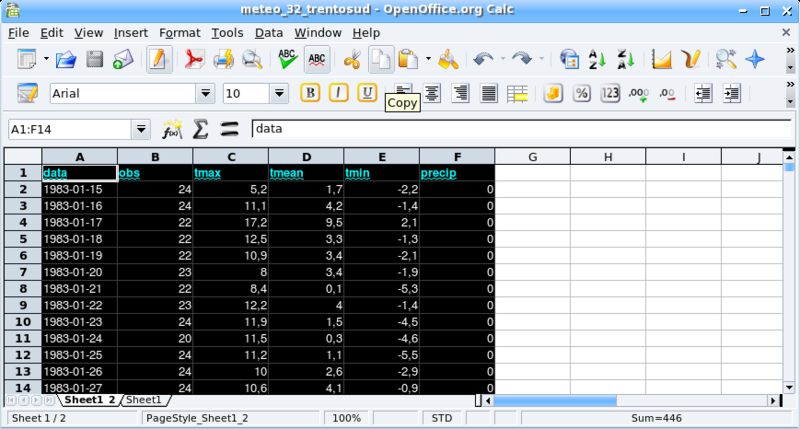This screenshot has height=429, width=800.
Task: Open Find & Replace binoculars icon
Action: tap(725, 59)
